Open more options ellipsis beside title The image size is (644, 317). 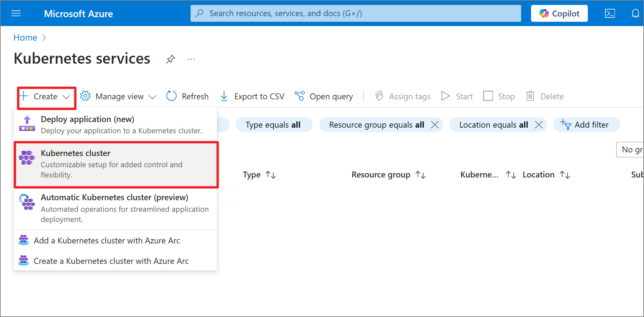pos(191,59)
